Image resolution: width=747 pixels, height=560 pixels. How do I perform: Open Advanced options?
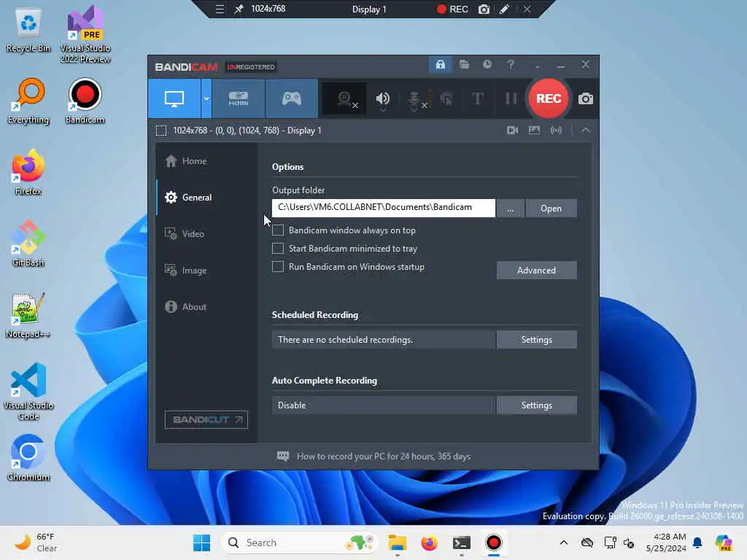coord(536,271)
